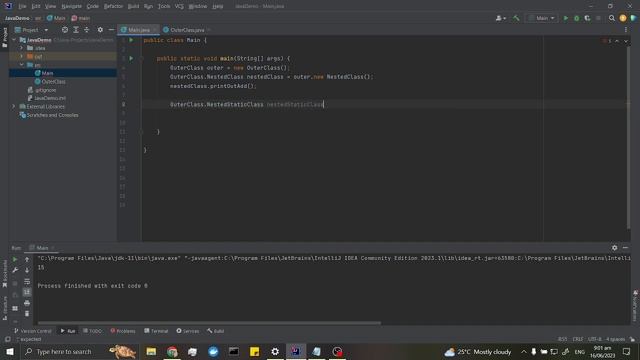Click the orange IDE updates icon

623,18
